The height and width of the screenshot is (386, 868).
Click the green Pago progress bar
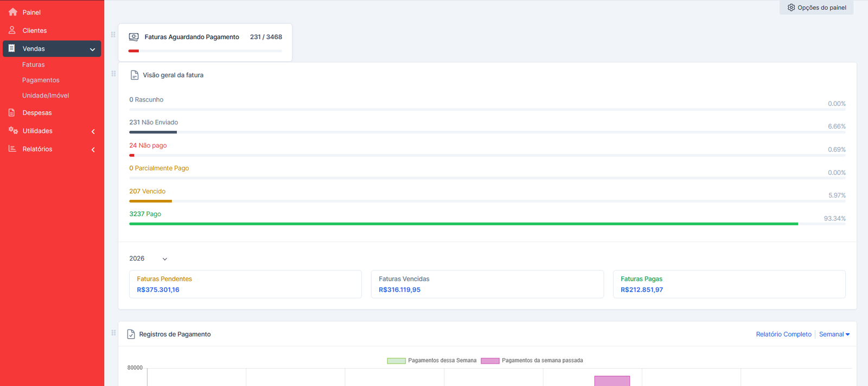(x=463, y=224)
